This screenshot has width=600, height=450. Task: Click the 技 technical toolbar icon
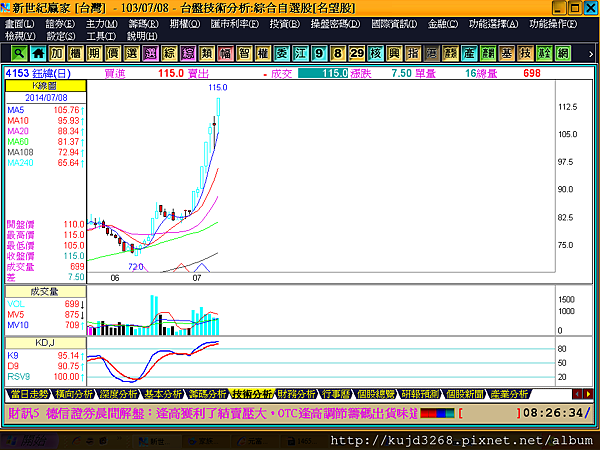point(526,53)
